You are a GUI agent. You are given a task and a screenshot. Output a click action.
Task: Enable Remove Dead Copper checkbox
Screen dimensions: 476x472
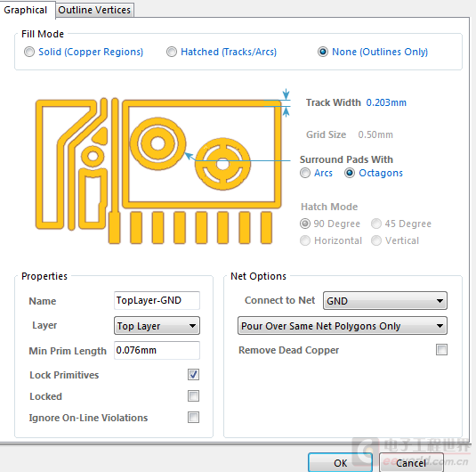[x=441, y=349]
